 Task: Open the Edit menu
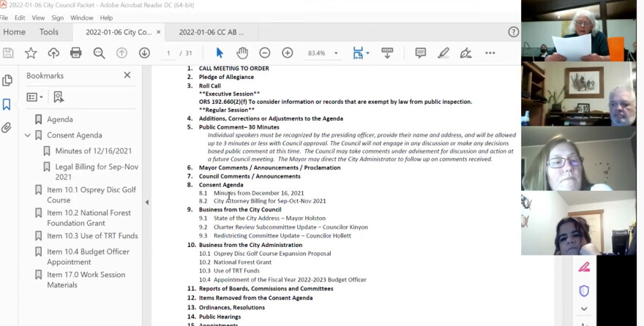tap(20, 18)
